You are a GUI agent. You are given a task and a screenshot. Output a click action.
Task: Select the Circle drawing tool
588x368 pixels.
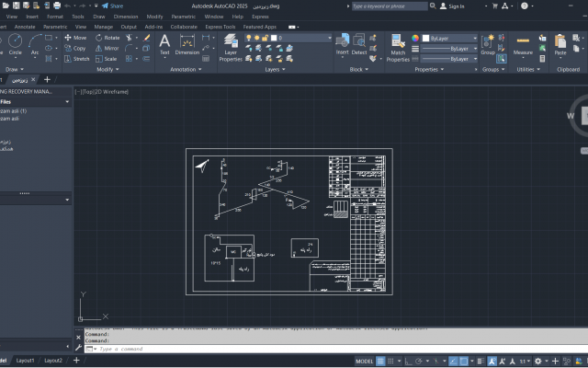click(15, 43)
